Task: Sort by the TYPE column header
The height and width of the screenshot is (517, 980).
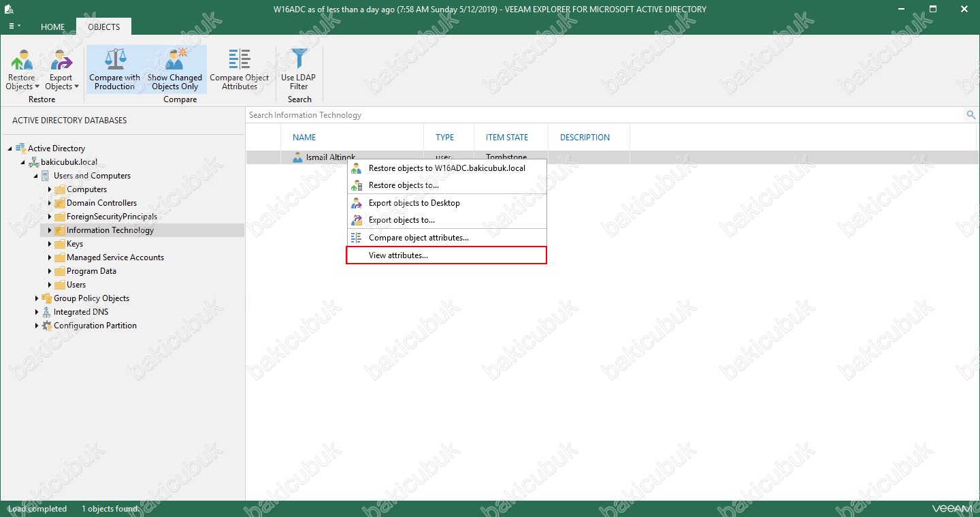Action: pyautogui.click(x=445, y=138)
